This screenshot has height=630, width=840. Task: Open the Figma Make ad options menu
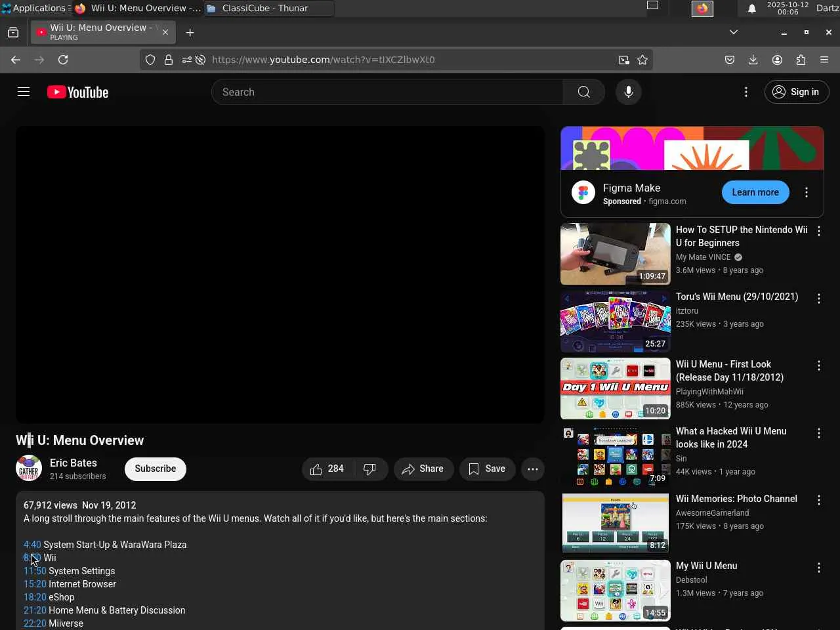click(807, 192)
